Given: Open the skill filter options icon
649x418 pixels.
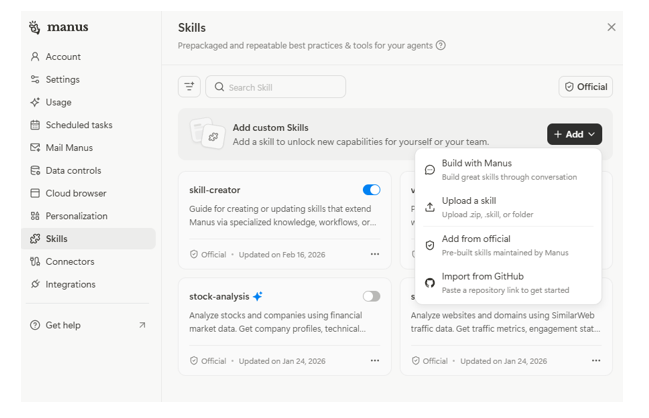Looking at the screenshot, I should pyautogui.click(x=189, y=86).
